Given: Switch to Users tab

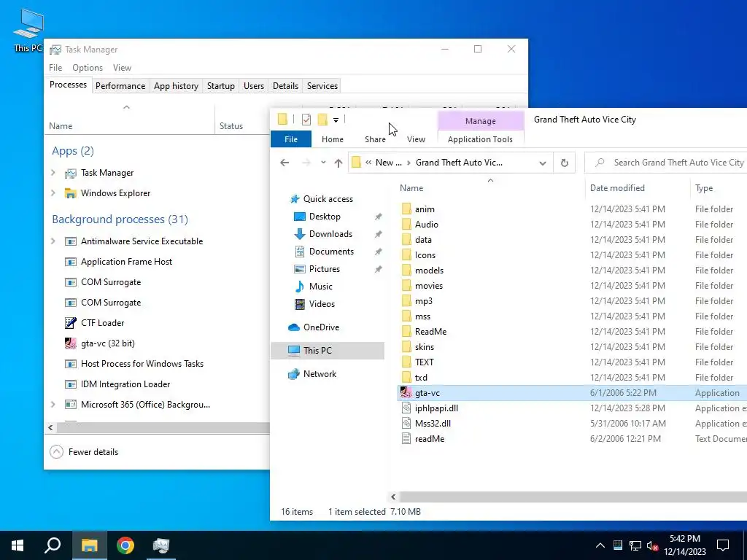Looking at the screenshot, I should (x=253, y=86).
